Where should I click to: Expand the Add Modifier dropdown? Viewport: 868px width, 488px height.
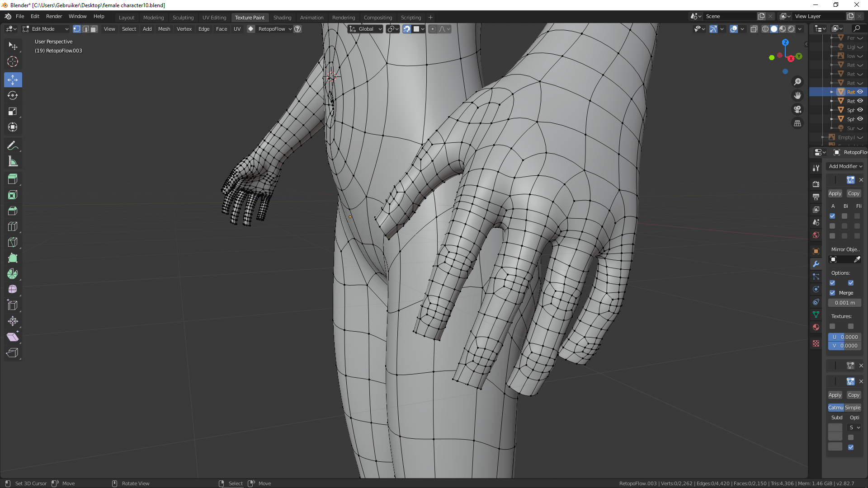[845, 166]
